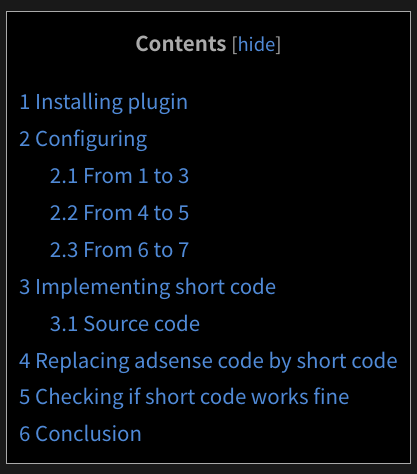Go to From 1 to 3 subsection
This screenshot has width=417, height=474.
pos(119,176)
